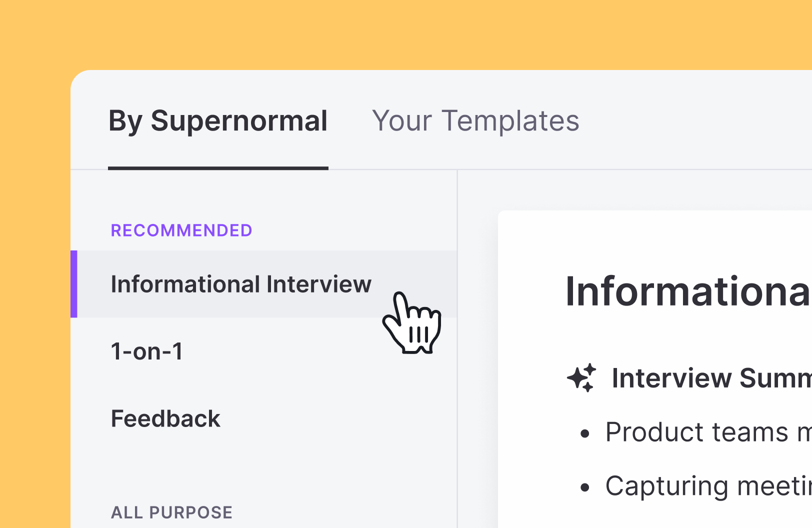Viewport: 812px width, 528px height.
Task: Click the ALL PURPOSE section label
Action: coord(171,512)
